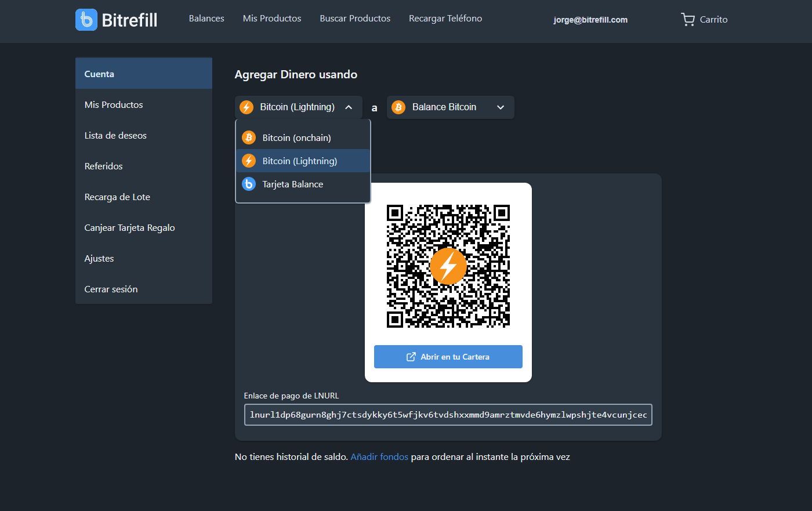Open Balances in the top navigation
The width and height of the screenshot is (812, 511).
coord(206,19)
